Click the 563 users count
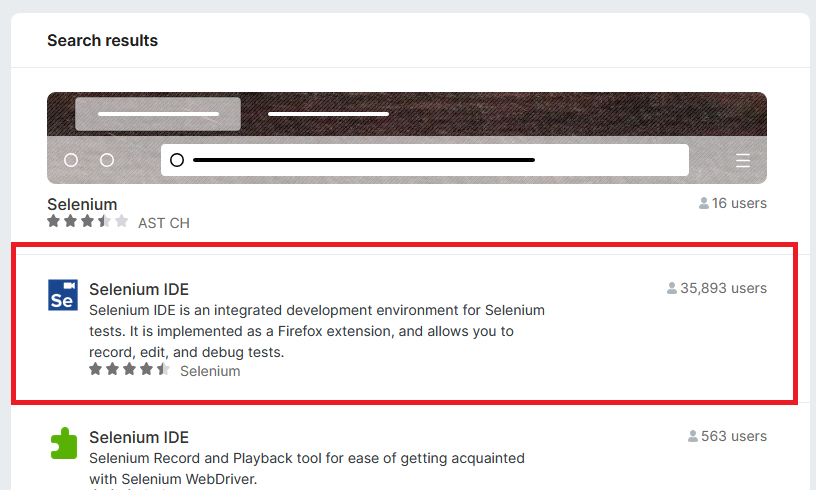The image size is (816, 490). [734, 436]
